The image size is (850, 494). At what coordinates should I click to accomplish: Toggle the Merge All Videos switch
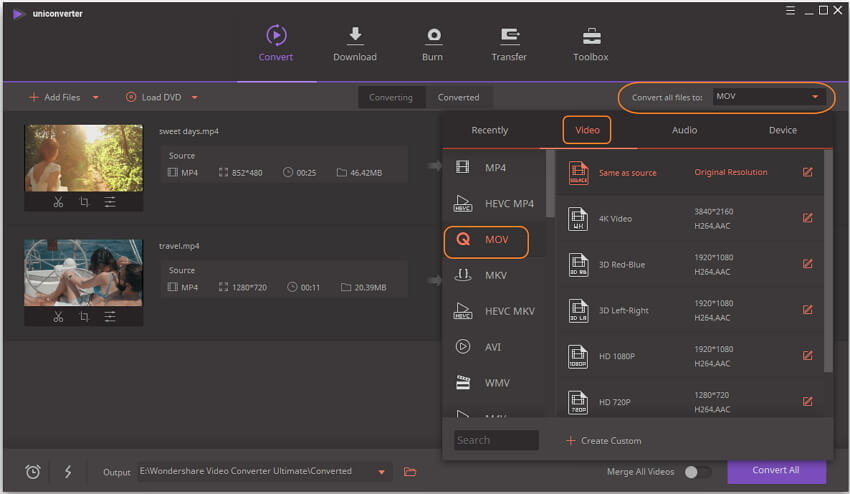click(x=698, y=472)
